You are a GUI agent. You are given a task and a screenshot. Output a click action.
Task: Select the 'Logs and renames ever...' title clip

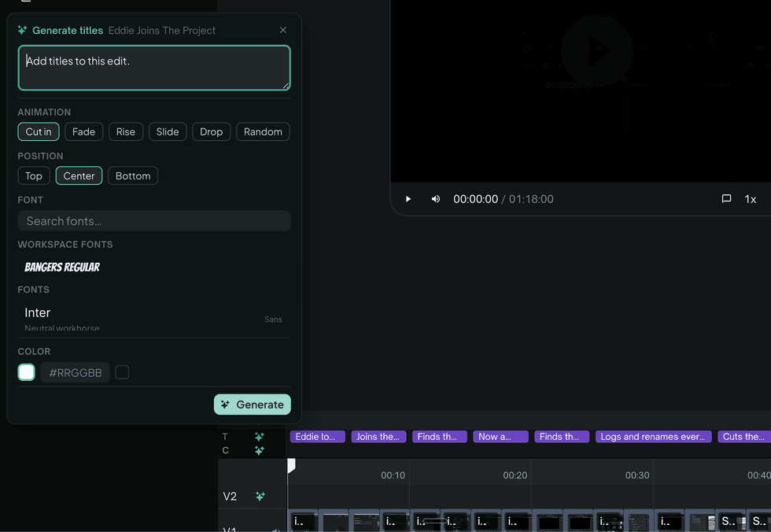coord(653,437)
